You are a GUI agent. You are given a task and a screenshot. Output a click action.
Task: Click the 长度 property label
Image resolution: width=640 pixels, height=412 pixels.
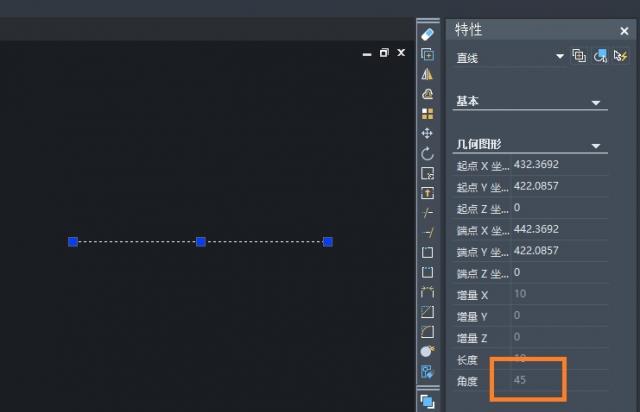(467, 360)
